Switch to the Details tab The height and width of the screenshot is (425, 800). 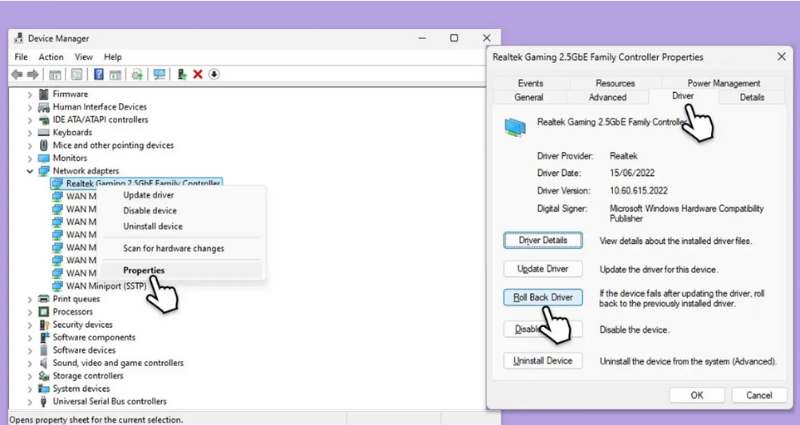[x=752, y=97]
